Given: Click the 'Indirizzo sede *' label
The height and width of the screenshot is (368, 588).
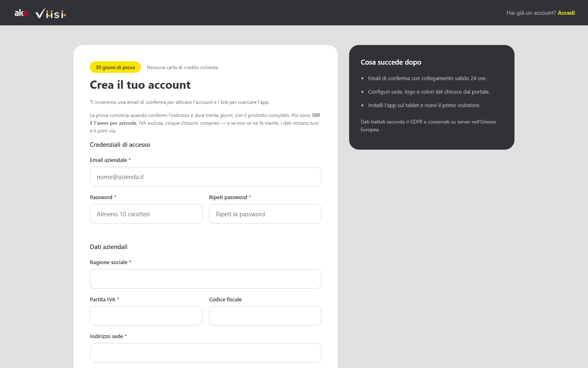Looking at the screenshot, I should point(108,336).
